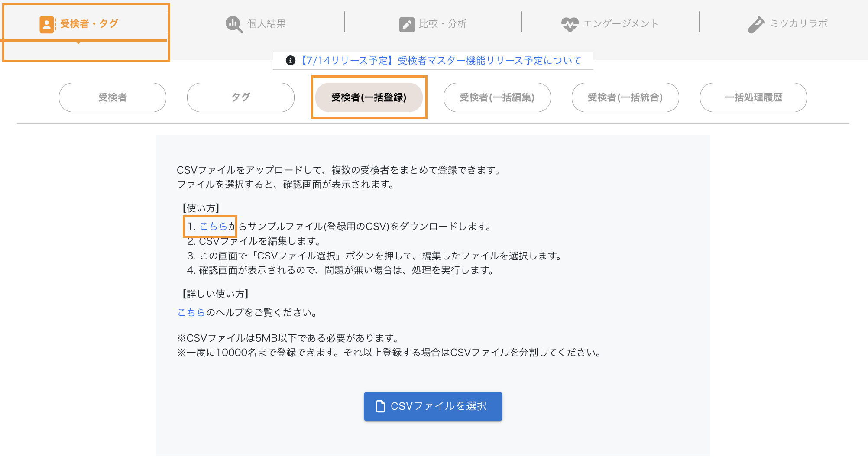The width and height of the screenshot is (868, 473).
Task: Click the エンゲージメント heartbeat icon
Action: pos(570,24)
